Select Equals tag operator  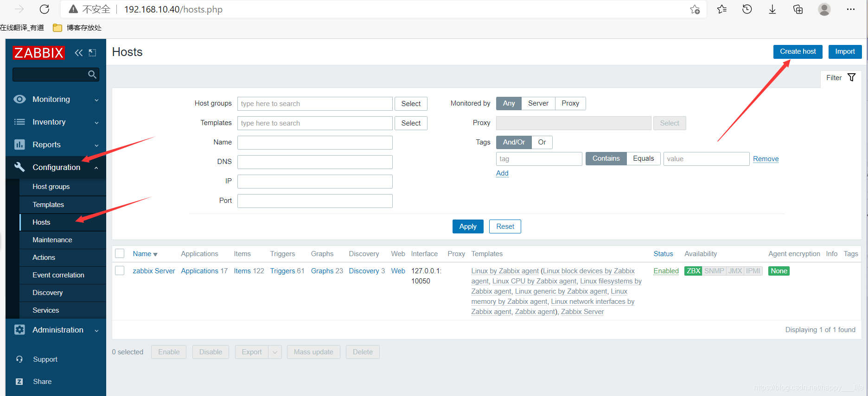(x=644, y=158)
